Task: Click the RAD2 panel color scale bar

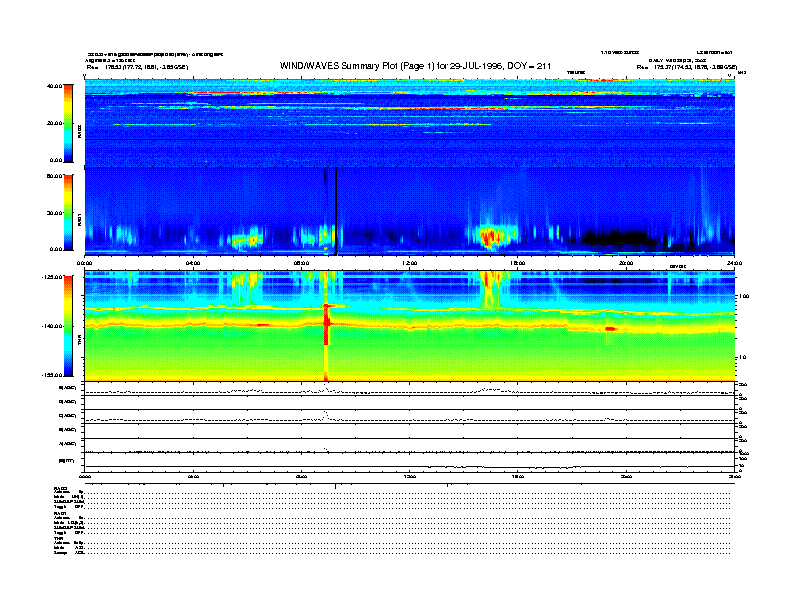Action: (68, 123)
